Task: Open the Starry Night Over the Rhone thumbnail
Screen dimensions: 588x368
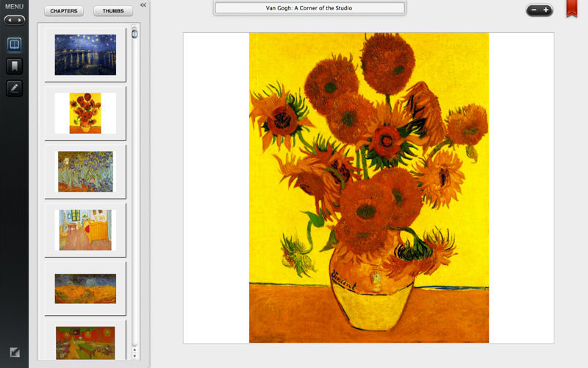Action: click(85, 54)
